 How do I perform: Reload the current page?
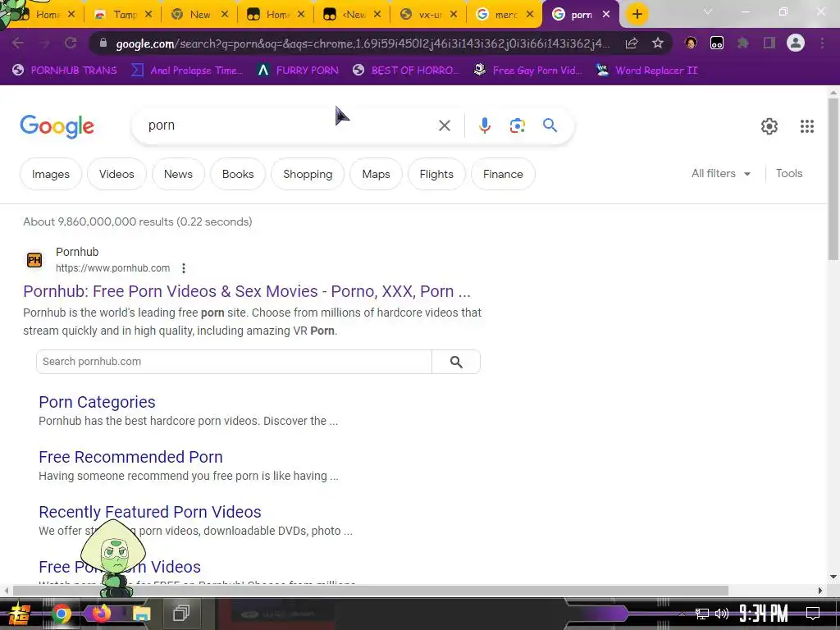[71, 43]
